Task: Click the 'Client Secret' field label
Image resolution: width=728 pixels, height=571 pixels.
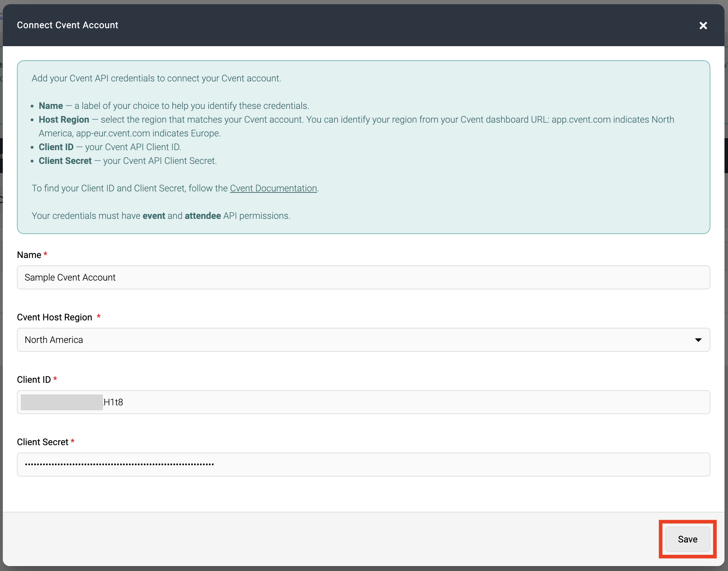Action: coord(43,442)
